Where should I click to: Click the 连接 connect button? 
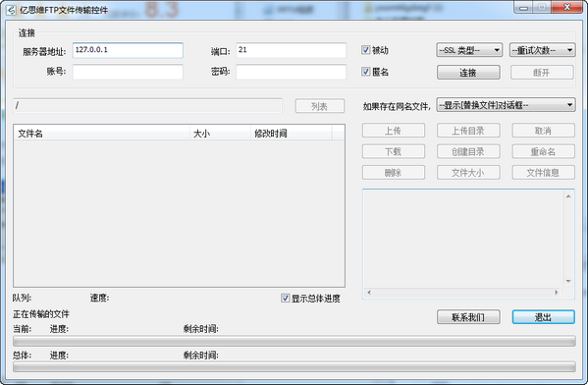tap(468, 73)
